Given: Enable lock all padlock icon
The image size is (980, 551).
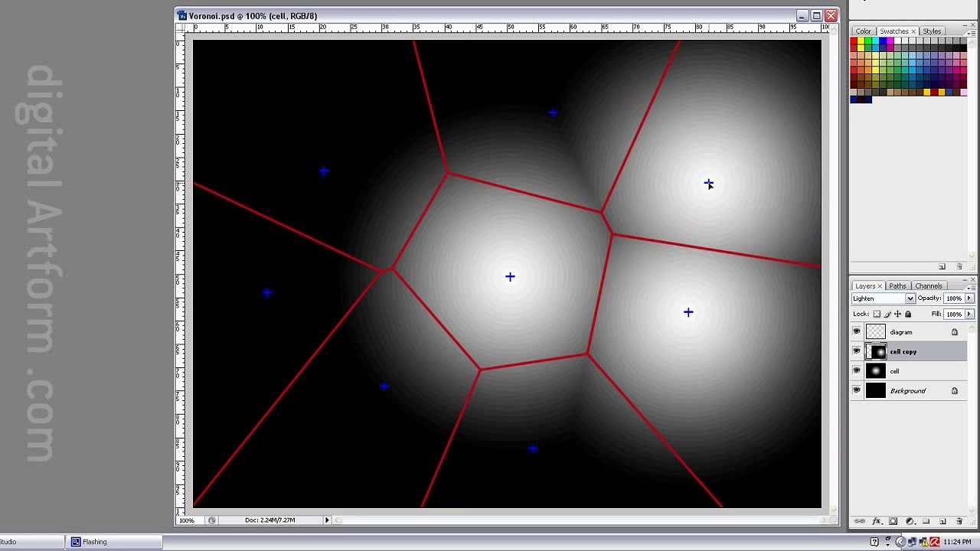Looking at the screenshot, I should click(908, 314).
